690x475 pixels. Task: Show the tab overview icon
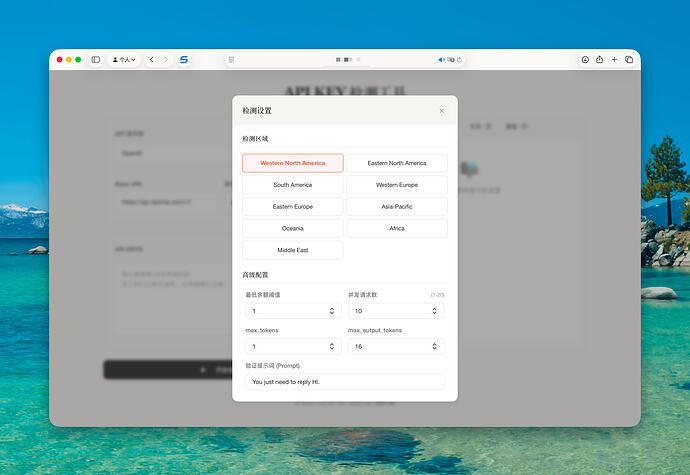(x=629, y=59)
